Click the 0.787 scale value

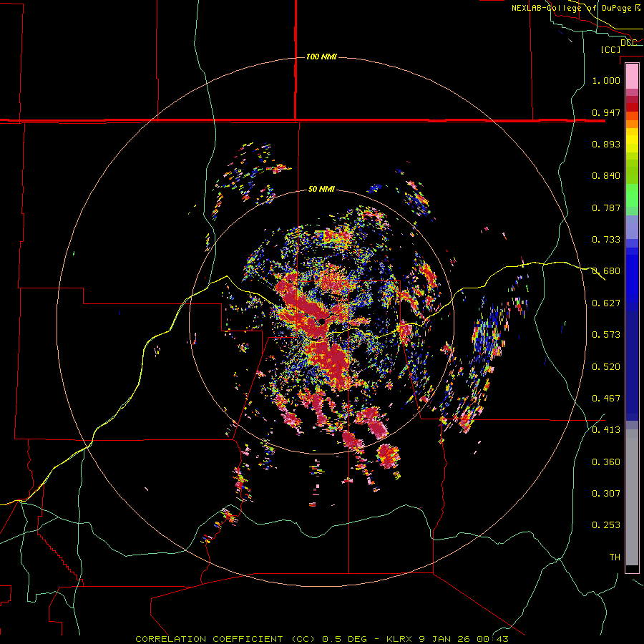tap(606, 208)
